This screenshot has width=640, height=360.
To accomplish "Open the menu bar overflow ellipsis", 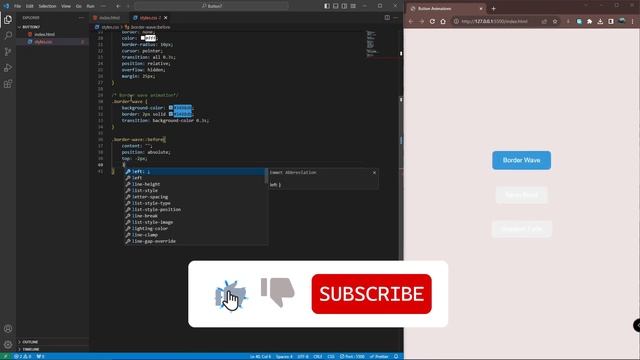I will [x=103, y=6].
